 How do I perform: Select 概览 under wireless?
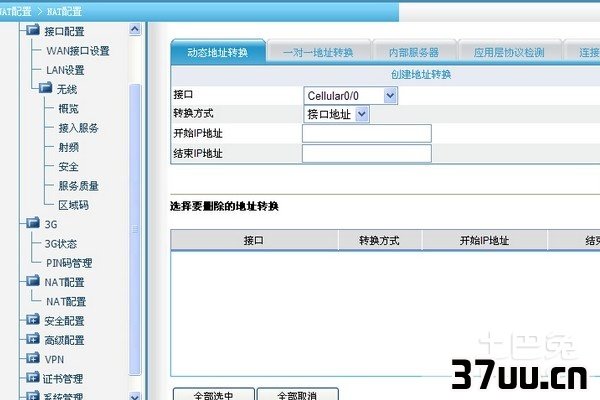68,109
